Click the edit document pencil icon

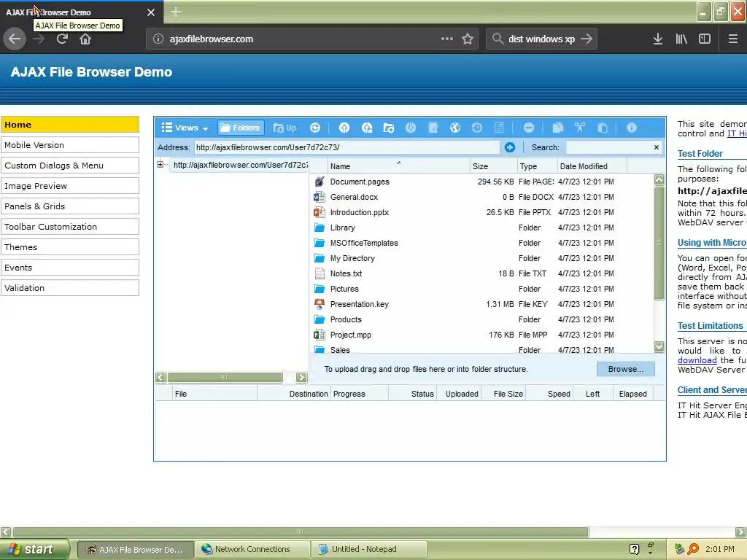433,128
